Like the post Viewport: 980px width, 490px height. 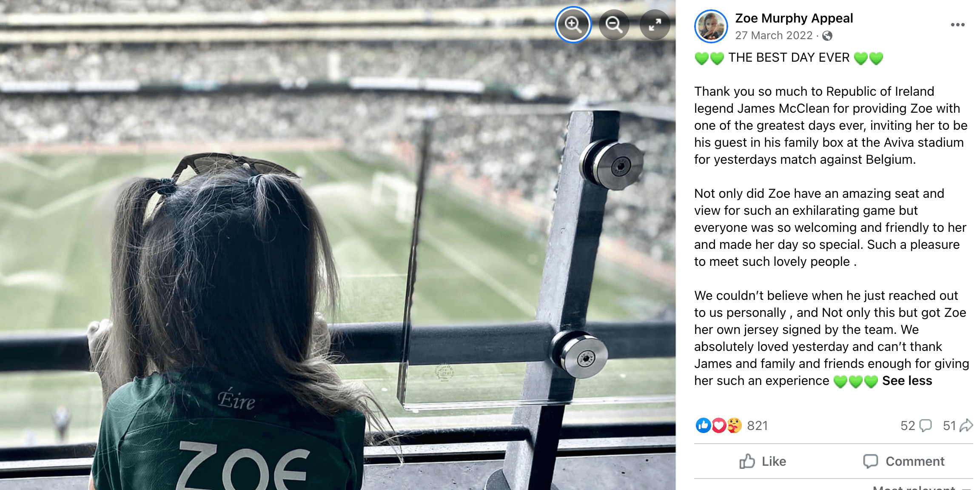tap(763, 462)
